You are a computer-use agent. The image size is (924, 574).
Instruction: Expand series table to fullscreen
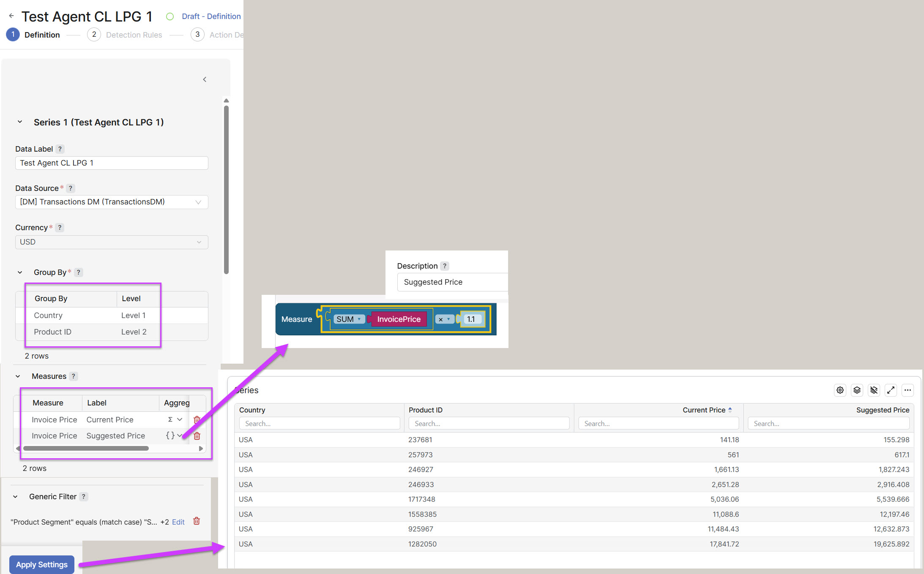(891, 390)
